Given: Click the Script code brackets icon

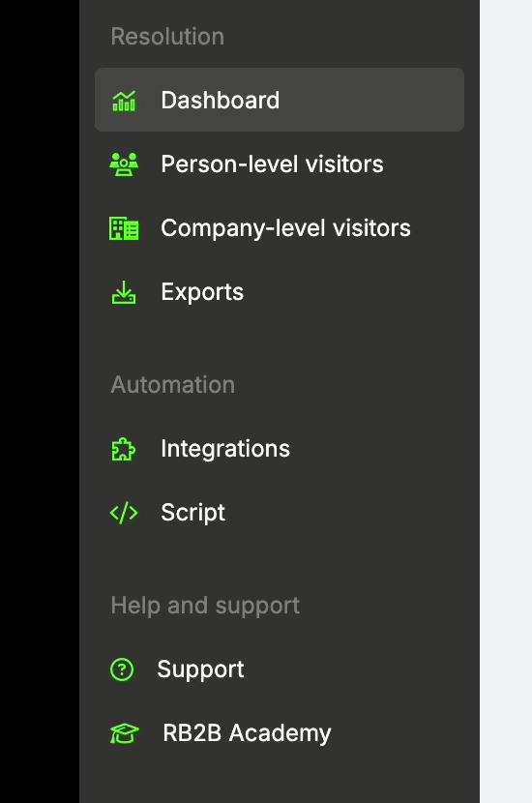Looking at the screenshot, I should pyautogui.click(x=124, y=513).
